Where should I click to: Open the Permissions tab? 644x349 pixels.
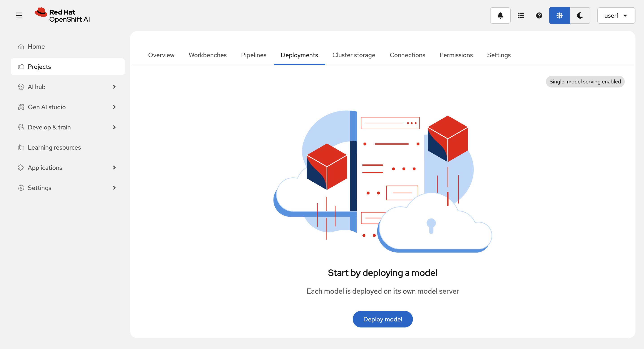(x=456, y=55)
